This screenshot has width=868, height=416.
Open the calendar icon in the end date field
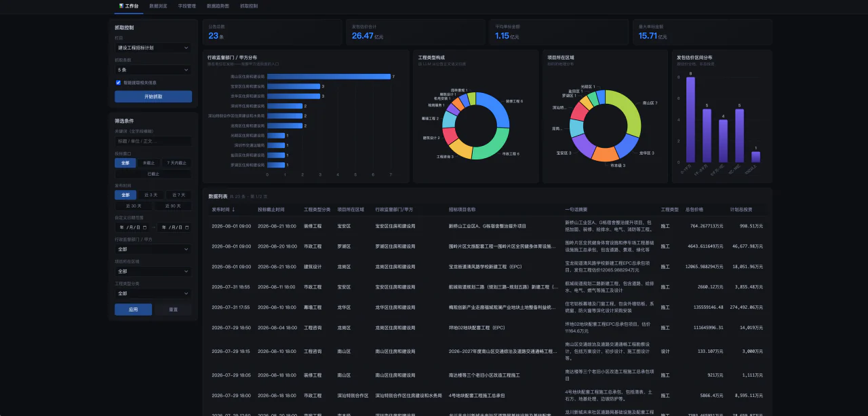point(186,227)
